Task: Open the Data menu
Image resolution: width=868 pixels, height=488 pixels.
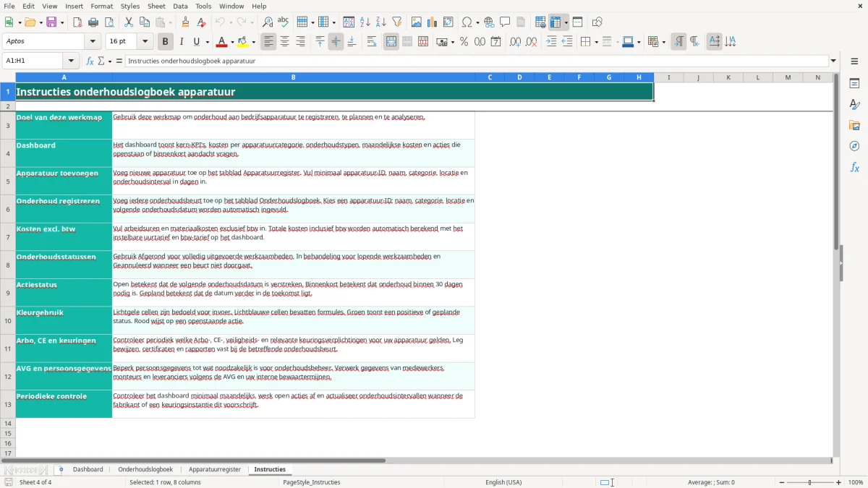Action: (180, 6)
